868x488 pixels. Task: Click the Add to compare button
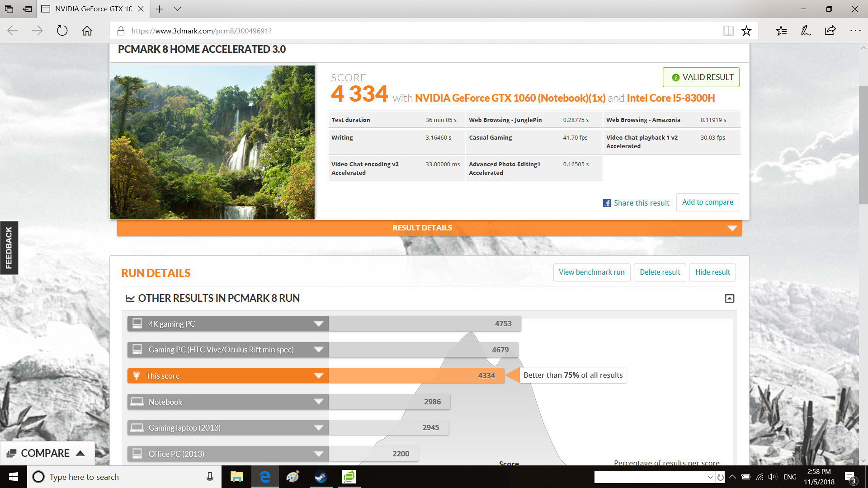708,202
